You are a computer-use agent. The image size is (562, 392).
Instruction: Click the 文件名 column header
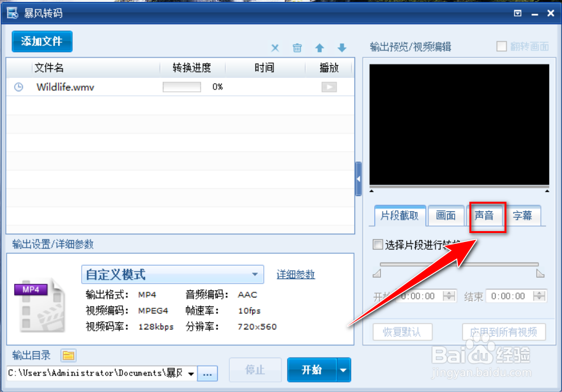pyautogui.click(x=49, y=68)
